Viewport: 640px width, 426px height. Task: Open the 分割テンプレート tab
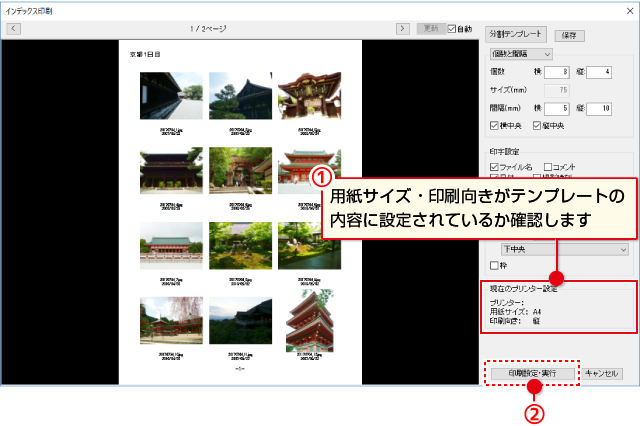tap(515, 34)
